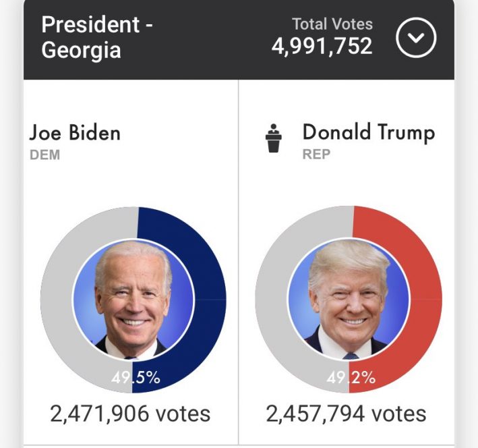This screenshot has width=478, height=448.
Task: Click the Donald Trump candidate name
Action: pos(369,132)
